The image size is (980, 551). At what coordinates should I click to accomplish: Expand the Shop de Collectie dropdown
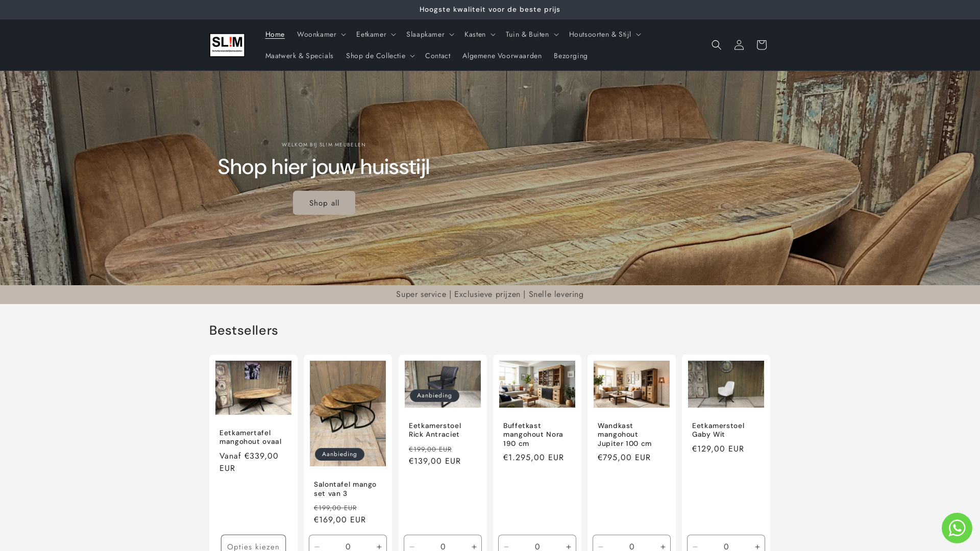tap(380, 56)
